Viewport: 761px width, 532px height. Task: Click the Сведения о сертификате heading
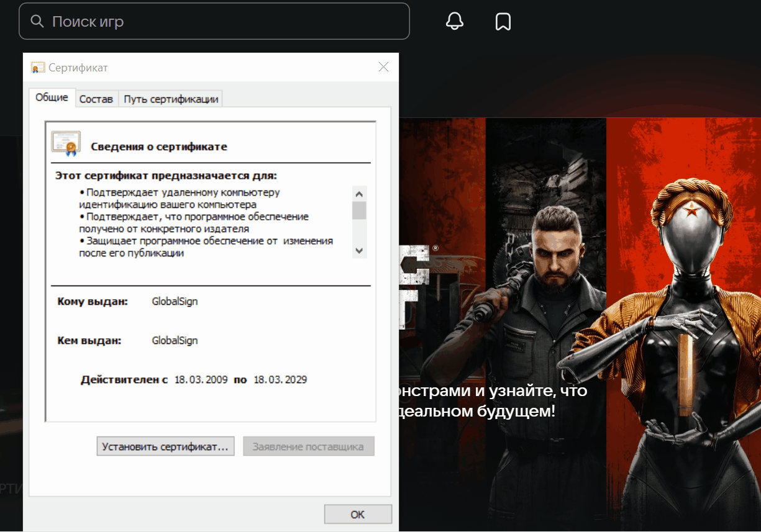coord(159,147)
